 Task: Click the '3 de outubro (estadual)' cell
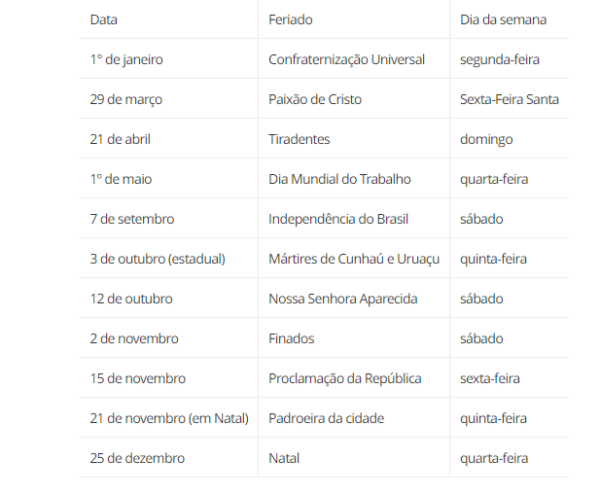(x=157, y=259)
